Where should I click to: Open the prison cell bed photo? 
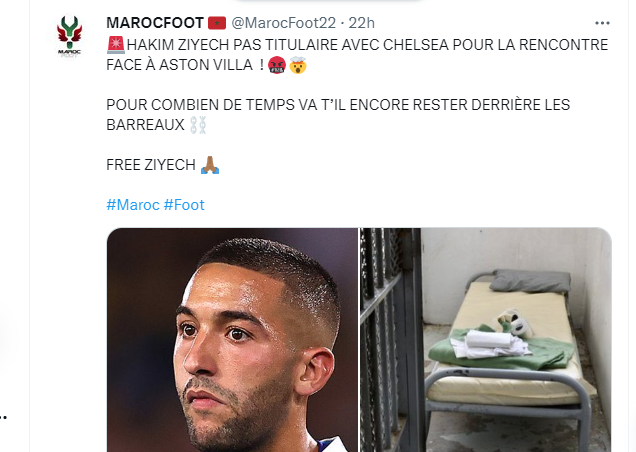click(486, 340)
